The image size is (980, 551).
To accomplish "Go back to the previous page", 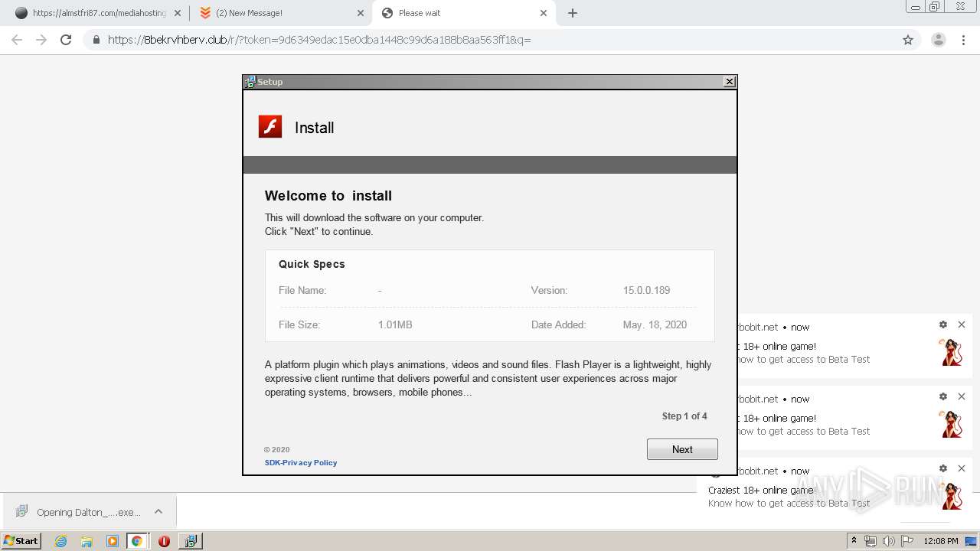I will coord(17,40).
